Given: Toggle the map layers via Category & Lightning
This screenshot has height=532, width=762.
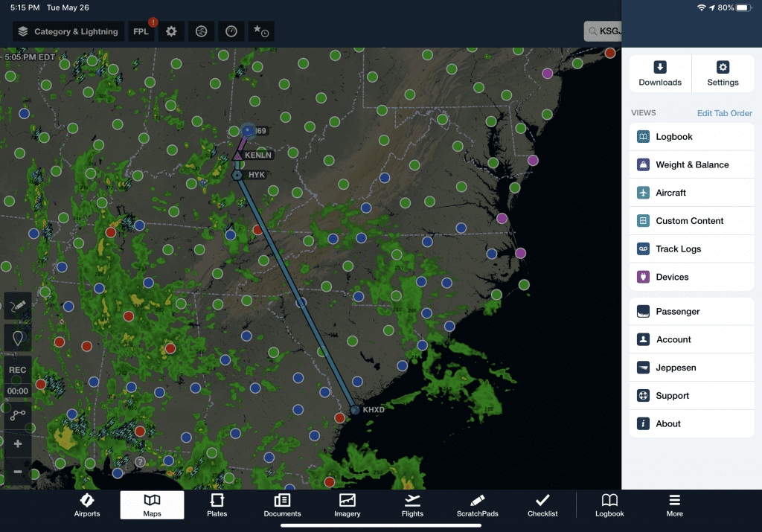Looking at the screenshot, I should click(x=68, y=31).
